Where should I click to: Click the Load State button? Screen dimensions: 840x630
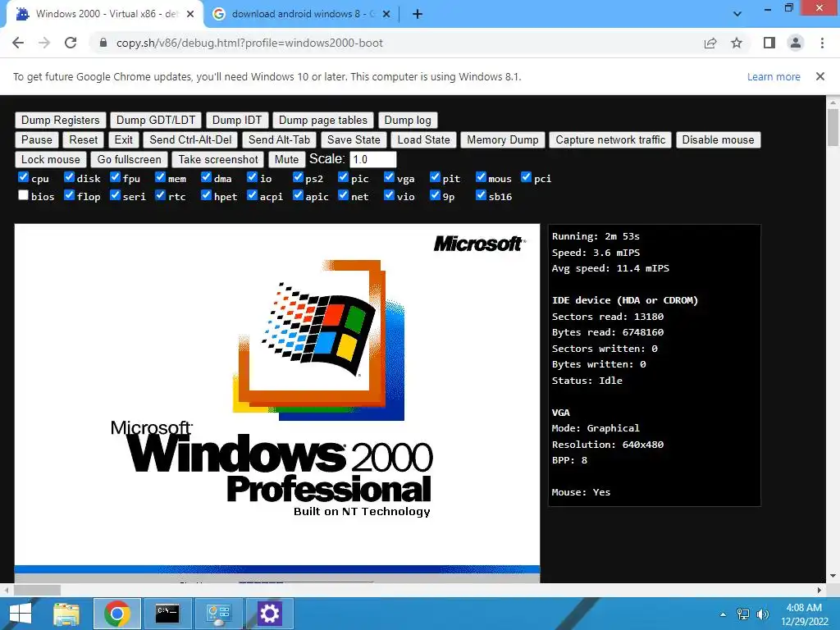tap(424, 139)
